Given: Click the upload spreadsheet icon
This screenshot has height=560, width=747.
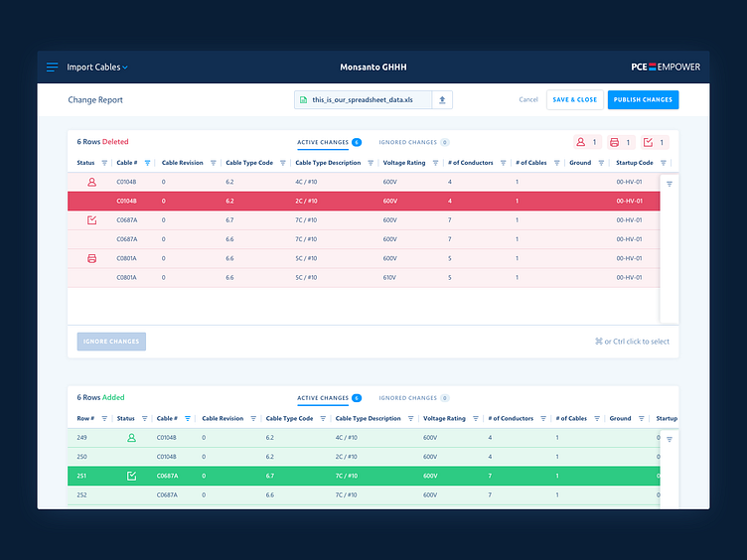Looking at the screenshot, I should click(x=443, y=99).
